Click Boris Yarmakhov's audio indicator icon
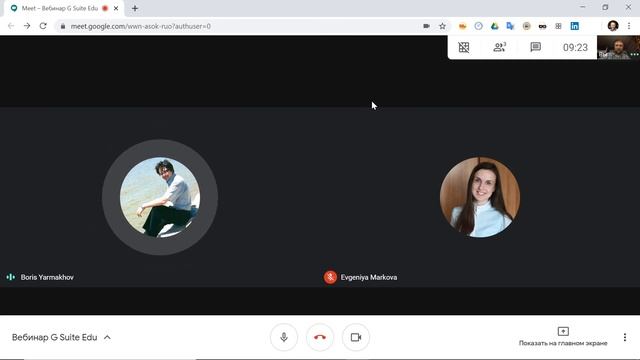This screenshot has height=360, width=640. pyautogui.click(x=11, y=277)
